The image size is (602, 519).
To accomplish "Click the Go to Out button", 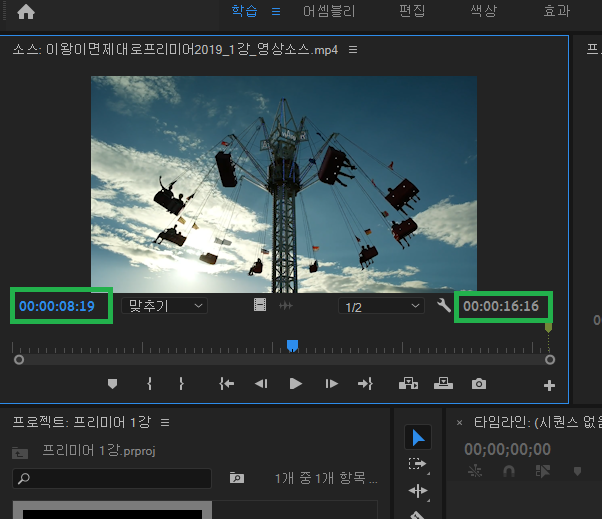I will [x=365, y=383].
